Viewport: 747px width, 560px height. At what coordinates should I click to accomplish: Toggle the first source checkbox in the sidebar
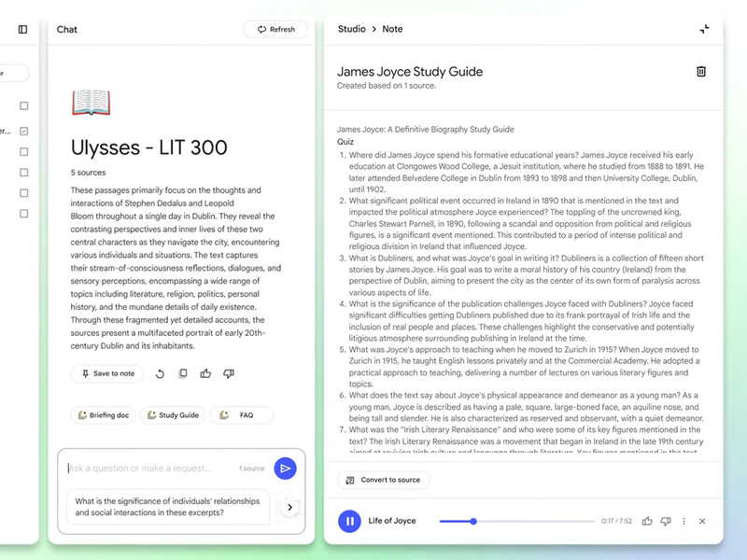(24, 105)
